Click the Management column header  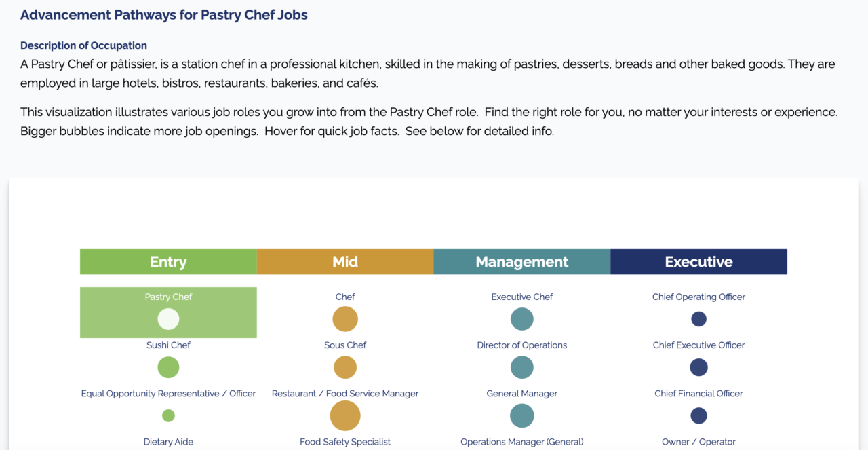pyautogui.click(x=522, y=262)
